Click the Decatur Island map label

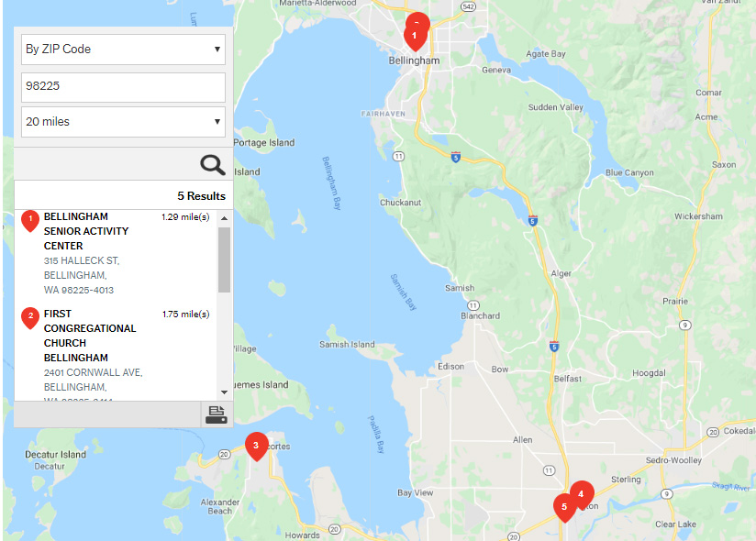55,454
